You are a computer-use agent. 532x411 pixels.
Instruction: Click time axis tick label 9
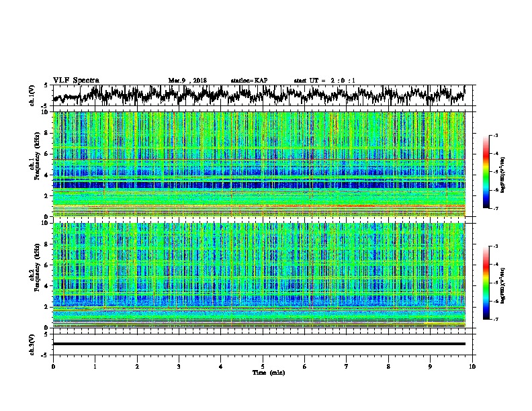[x=430, y=367]
